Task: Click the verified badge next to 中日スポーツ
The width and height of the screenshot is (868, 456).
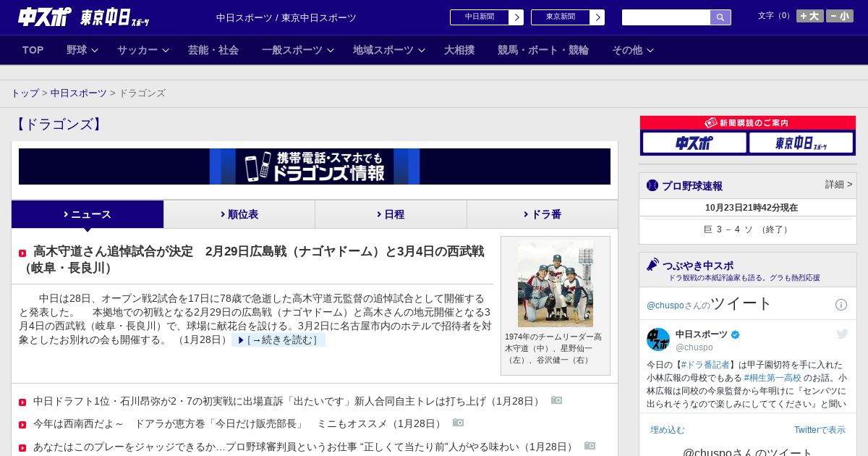Action: [x=736, y=334]
